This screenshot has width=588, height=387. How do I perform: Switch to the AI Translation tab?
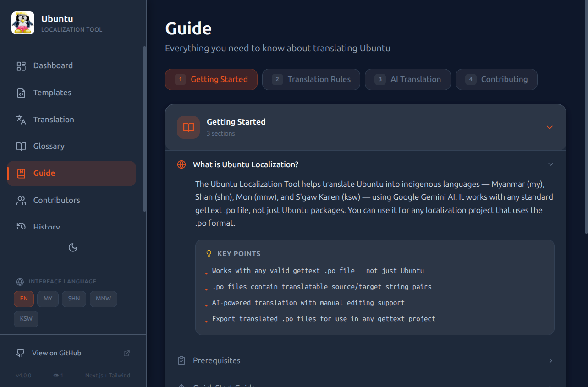pyautogui.click(x=408, y=79)
